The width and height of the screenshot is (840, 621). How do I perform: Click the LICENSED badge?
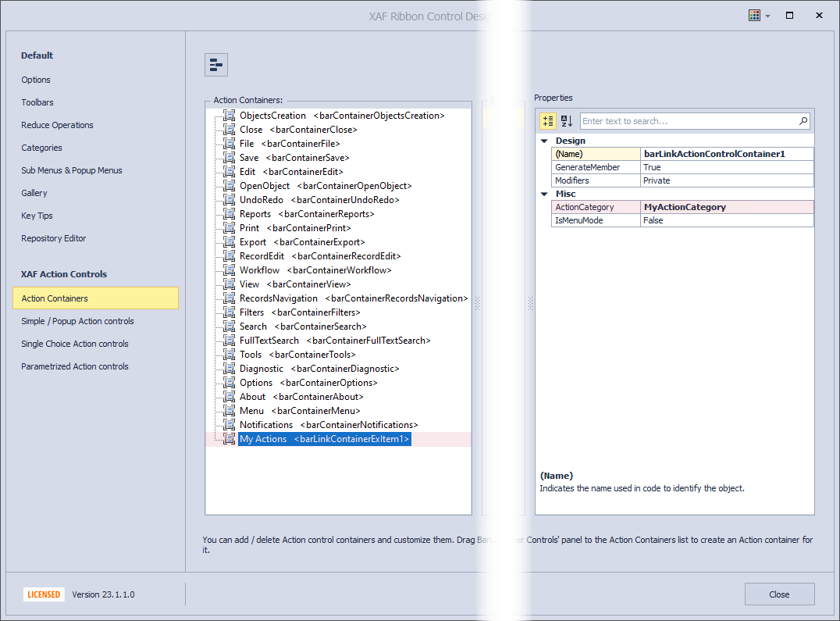(x=44, y=594)
